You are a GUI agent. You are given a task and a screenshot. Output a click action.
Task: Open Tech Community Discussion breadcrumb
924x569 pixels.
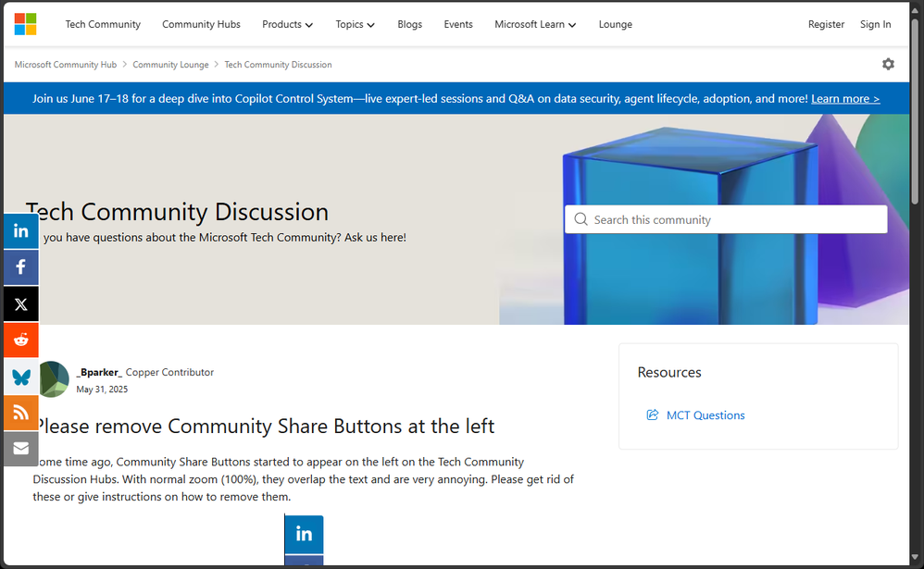[278, 64]
